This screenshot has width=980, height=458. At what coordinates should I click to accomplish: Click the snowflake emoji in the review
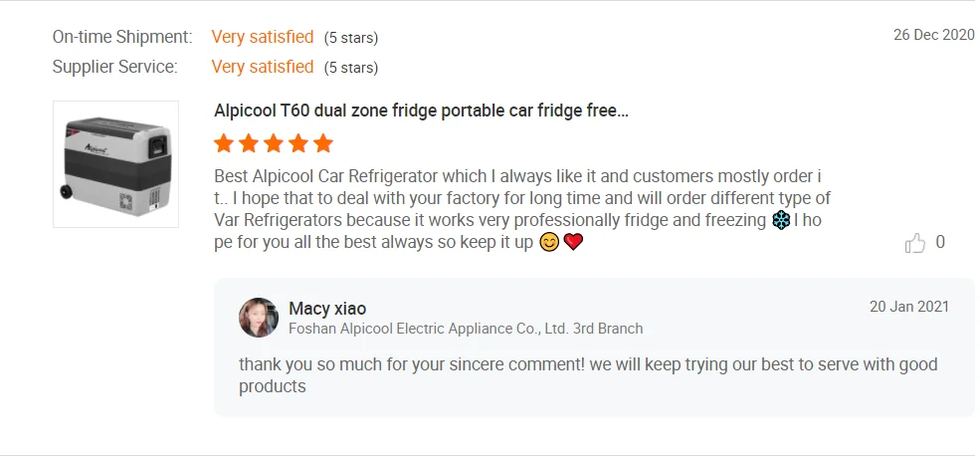(780, 220)
